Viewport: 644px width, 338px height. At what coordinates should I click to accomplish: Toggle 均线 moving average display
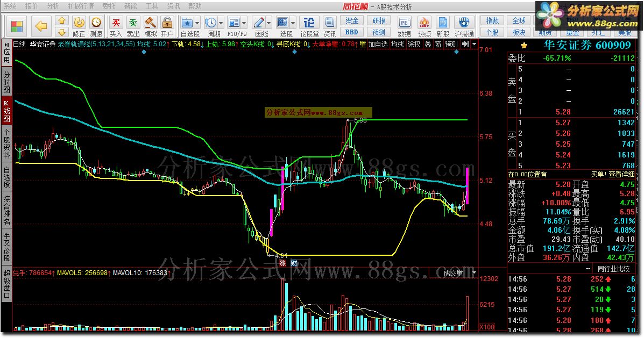397,44
